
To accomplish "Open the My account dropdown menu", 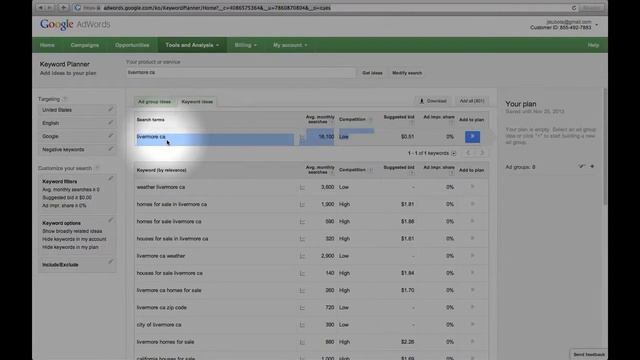I will pos(290,45).
